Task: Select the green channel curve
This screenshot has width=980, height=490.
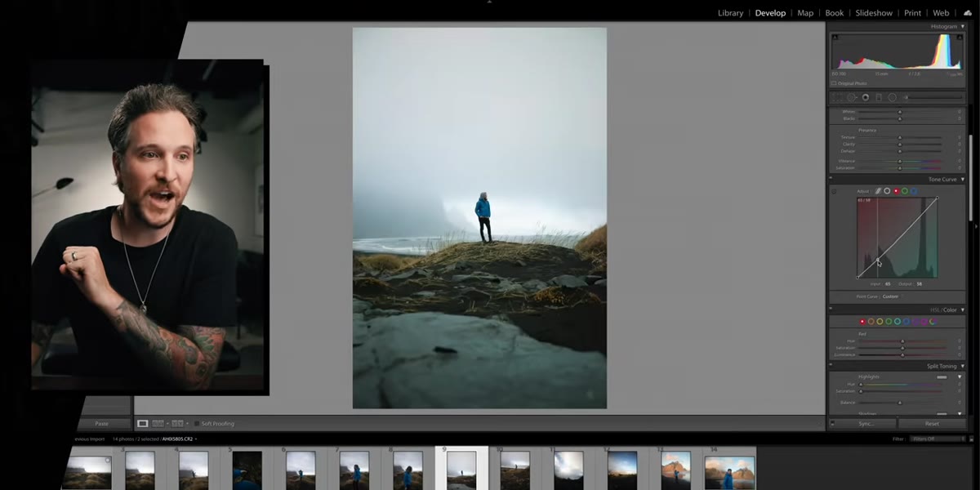Action: (x=905, y=191)
